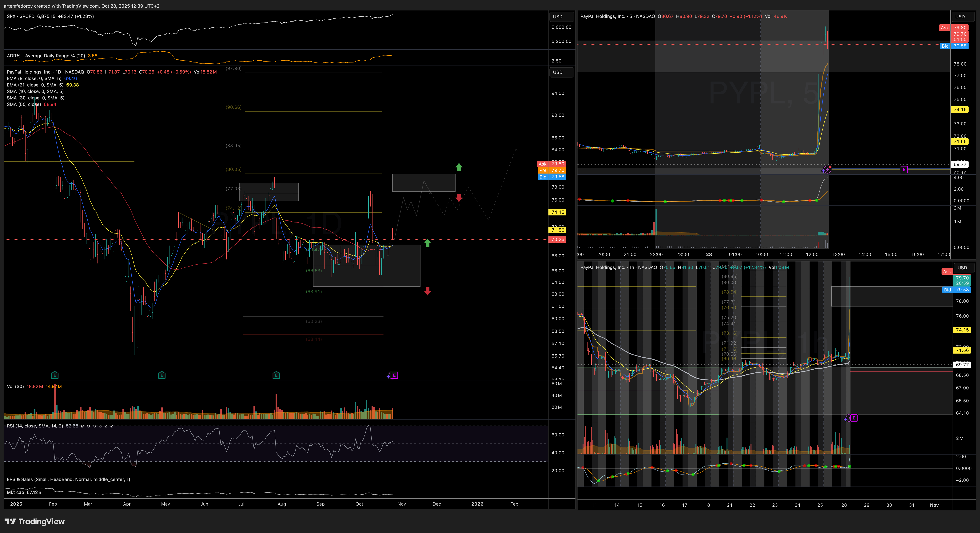The height and width of the screenshot is (533, 980).
Task: Click the yellow 74.15 price label on daily axis
Action: (x=557, y=212)
